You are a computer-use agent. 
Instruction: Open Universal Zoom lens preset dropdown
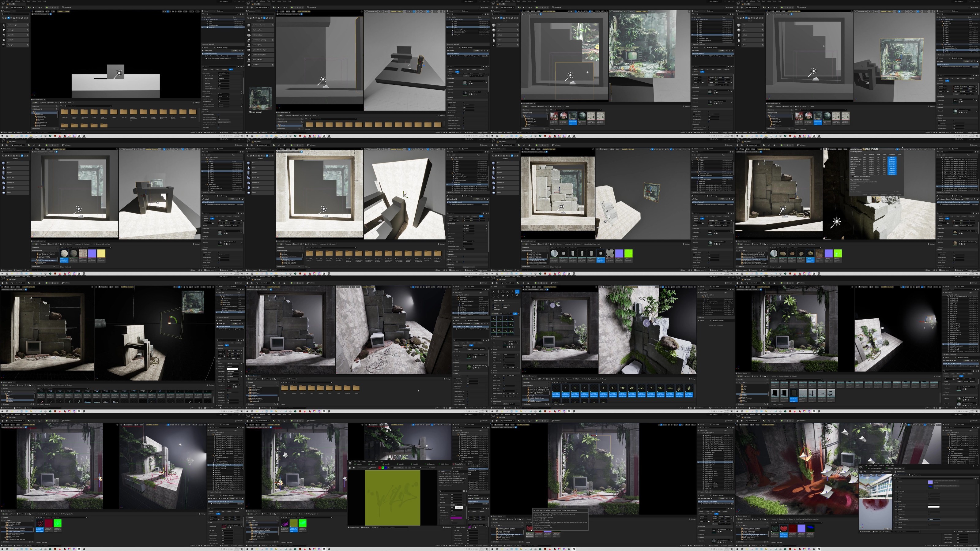224,73
